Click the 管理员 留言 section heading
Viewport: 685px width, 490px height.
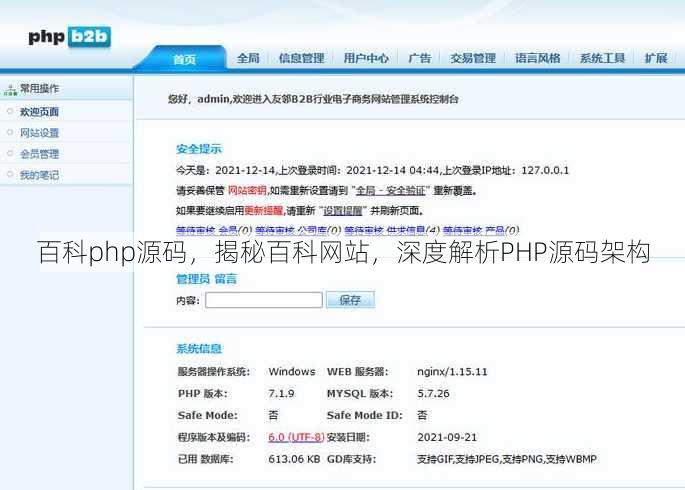(x=207, y=279)
